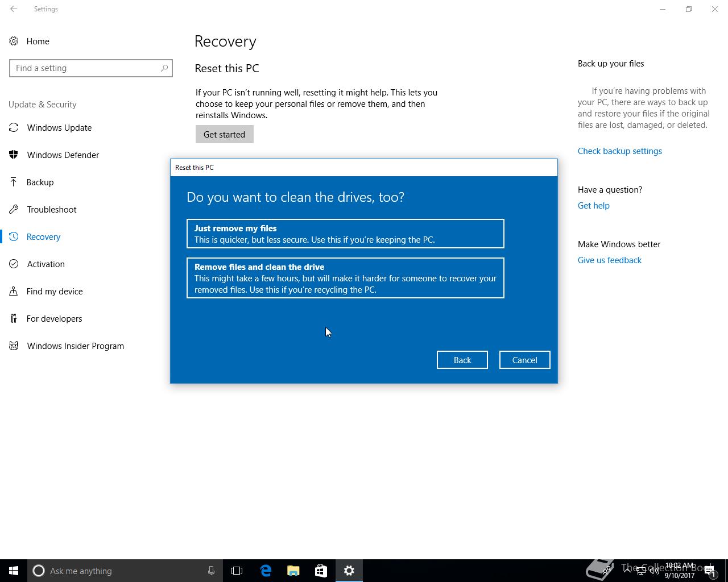728x582 pixels.
Task: Click the Settings back arrow
Action: (14, 9)
